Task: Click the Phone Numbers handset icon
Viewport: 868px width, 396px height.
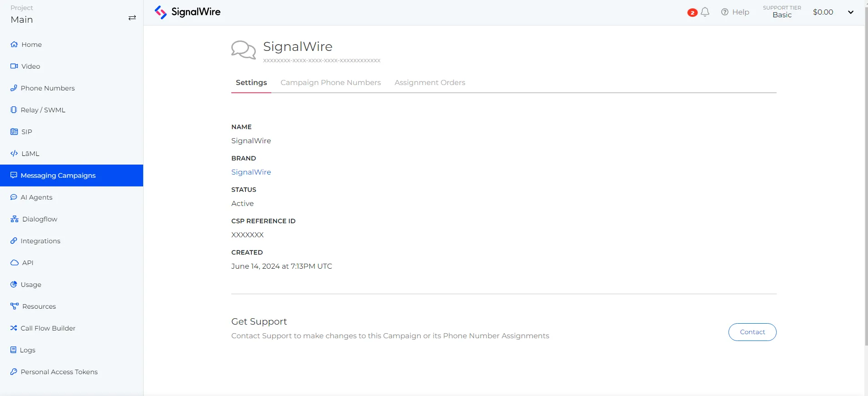Action: (14, 88)
